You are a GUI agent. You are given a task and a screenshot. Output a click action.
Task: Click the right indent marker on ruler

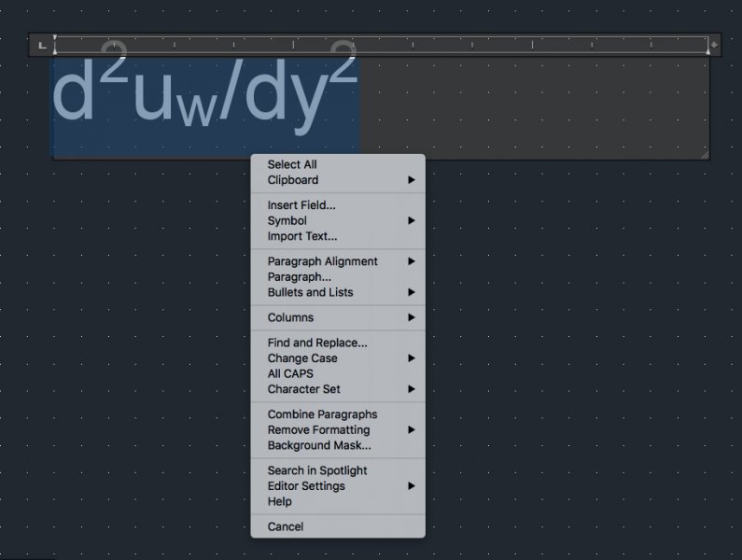pos(708,50)
